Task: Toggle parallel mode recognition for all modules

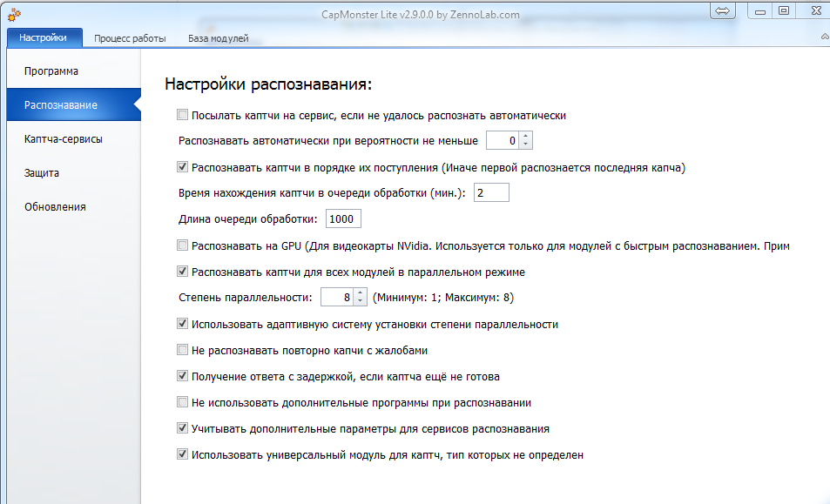Action: pos(182,272)
